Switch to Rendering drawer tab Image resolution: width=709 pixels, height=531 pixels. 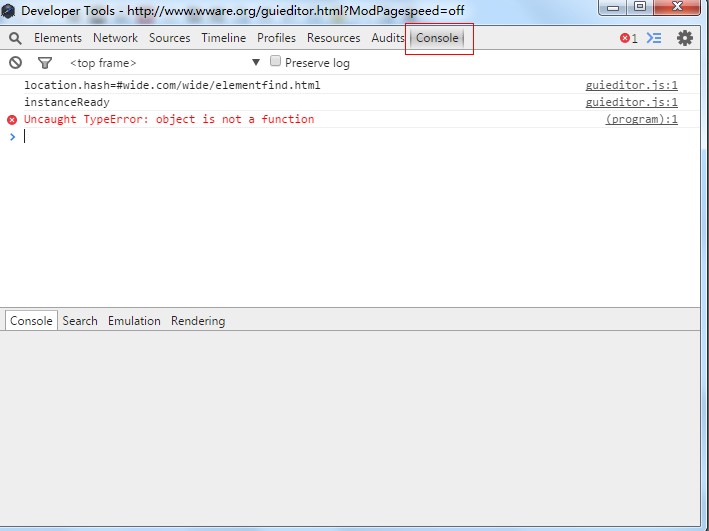pos(198,321)
